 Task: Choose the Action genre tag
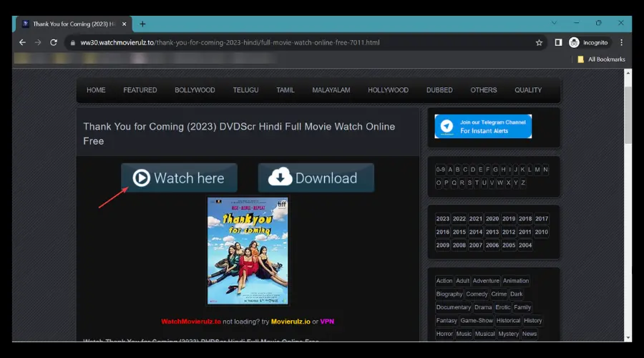(444, 281)
